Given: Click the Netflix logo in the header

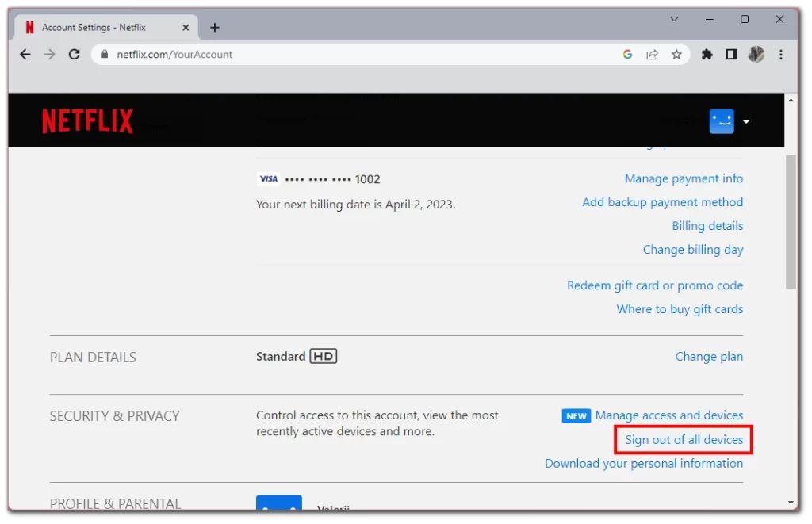Looking at the screenshot, I should tap(87, 121).
